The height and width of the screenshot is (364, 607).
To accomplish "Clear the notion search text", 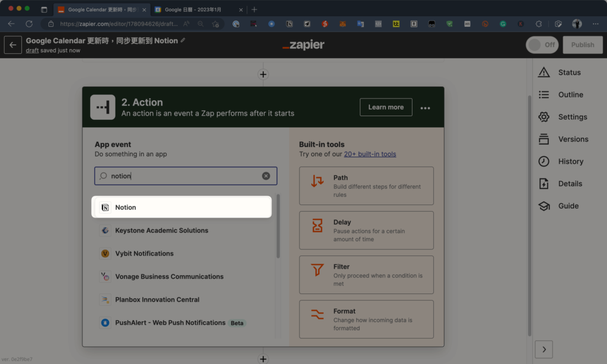I will (x=266, y=176).
